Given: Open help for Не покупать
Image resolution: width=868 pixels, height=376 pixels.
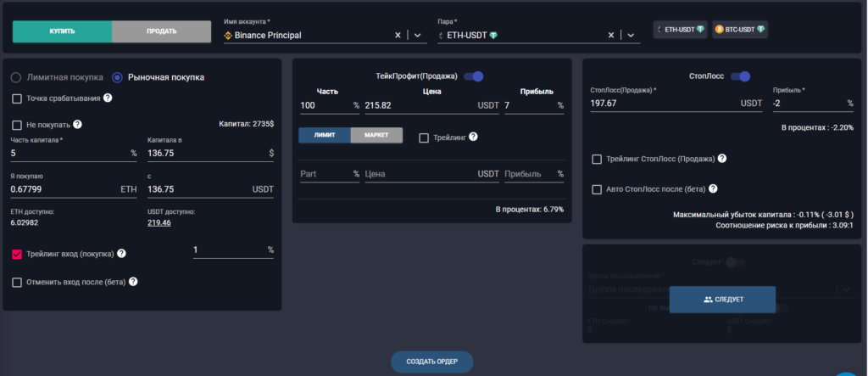Looking at the screenshot, I should pos(77,124).
